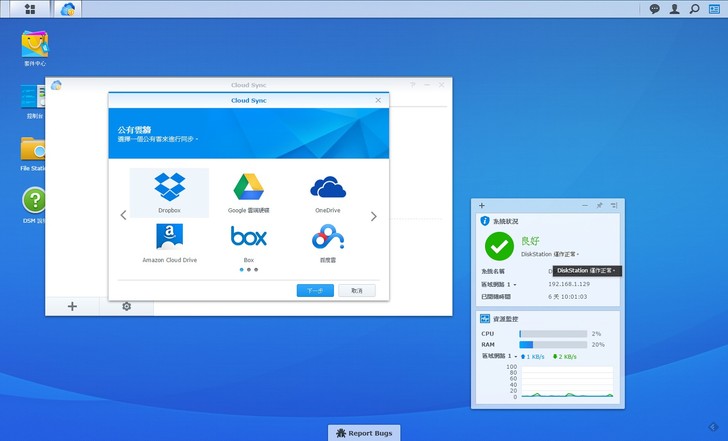Click the blue Next button
Screen dimensions: 728x441
pyautogui.click(x=315, y=290)
